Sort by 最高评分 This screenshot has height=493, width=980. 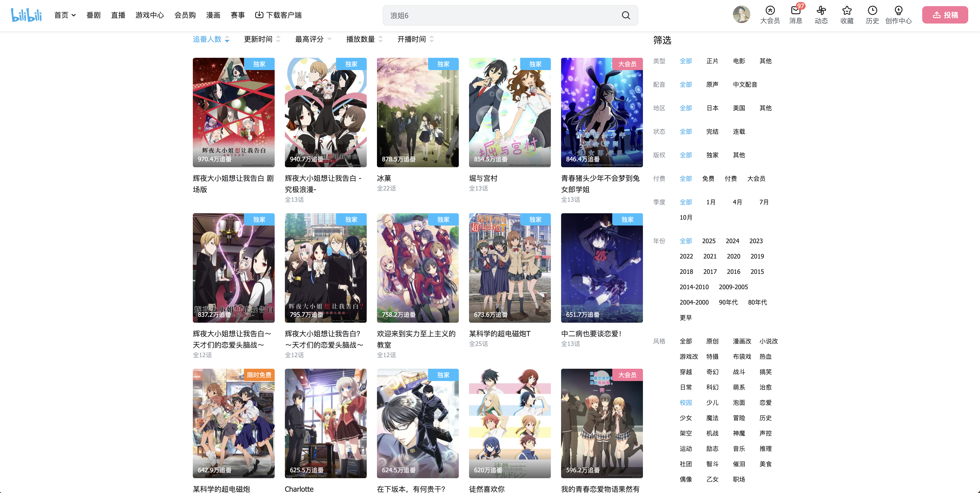[x=313, y=39]
